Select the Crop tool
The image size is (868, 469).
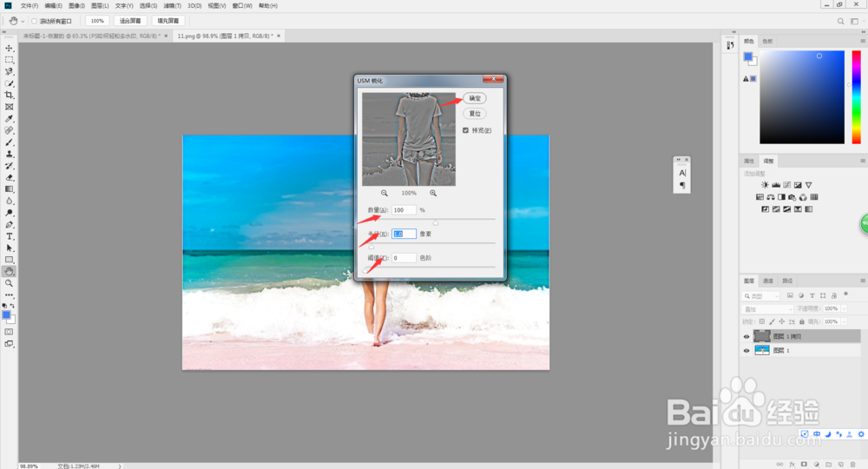[x=9, y=96]
